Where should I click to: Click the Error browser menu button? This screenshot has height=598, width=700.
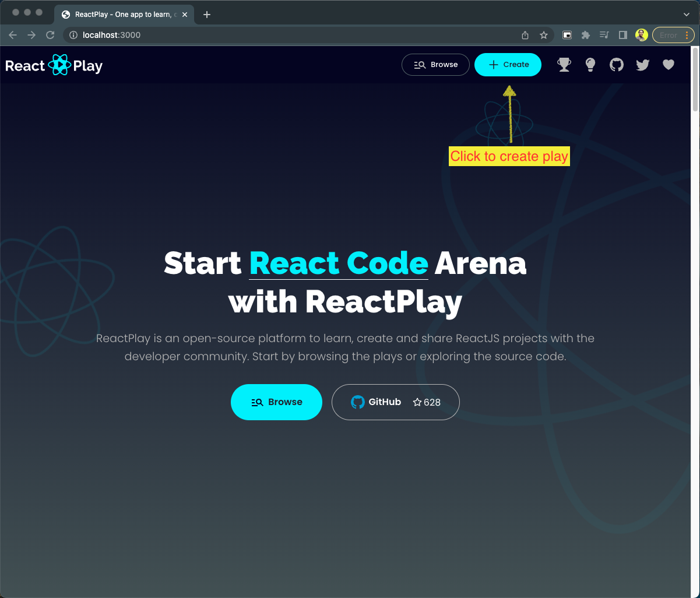click(x=673, y=35)
